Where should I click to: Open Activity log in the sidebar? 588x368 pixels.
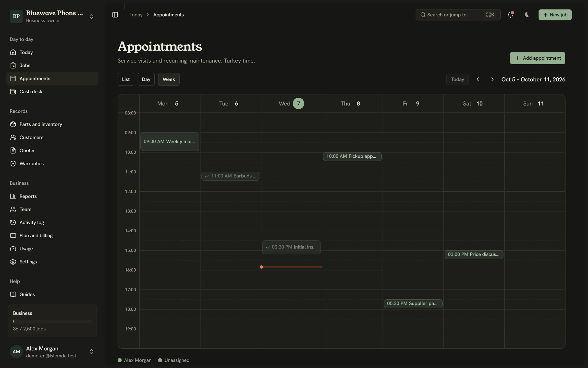(52, 222)
